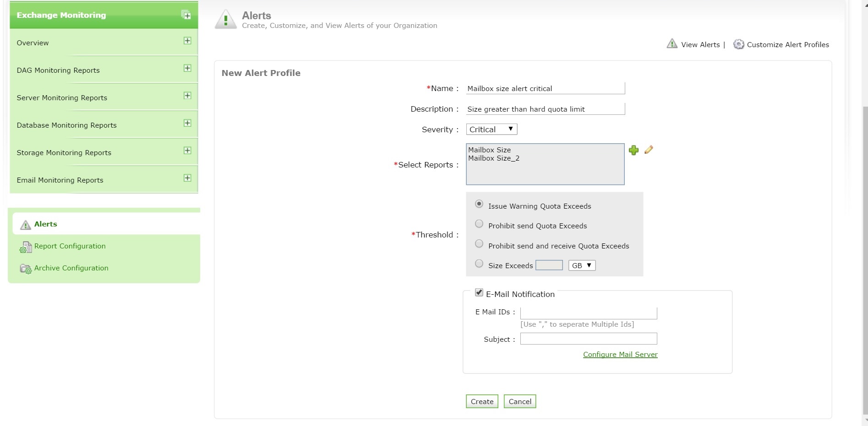The image size is (868, 426).
Task: Click the Archive Configuration sidebar icon
Action: click(26, 269)
